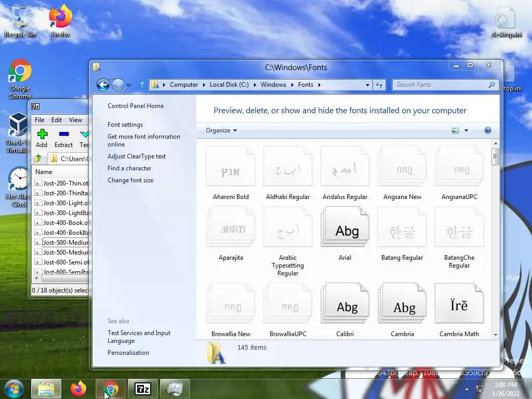Select the Browallia New font icon

[231, 303]
